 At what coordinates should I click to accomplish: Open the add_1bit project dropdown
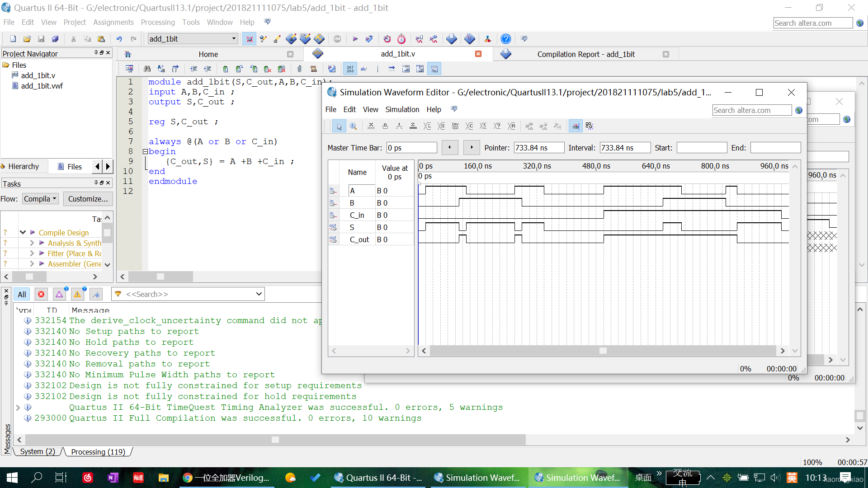193,39
